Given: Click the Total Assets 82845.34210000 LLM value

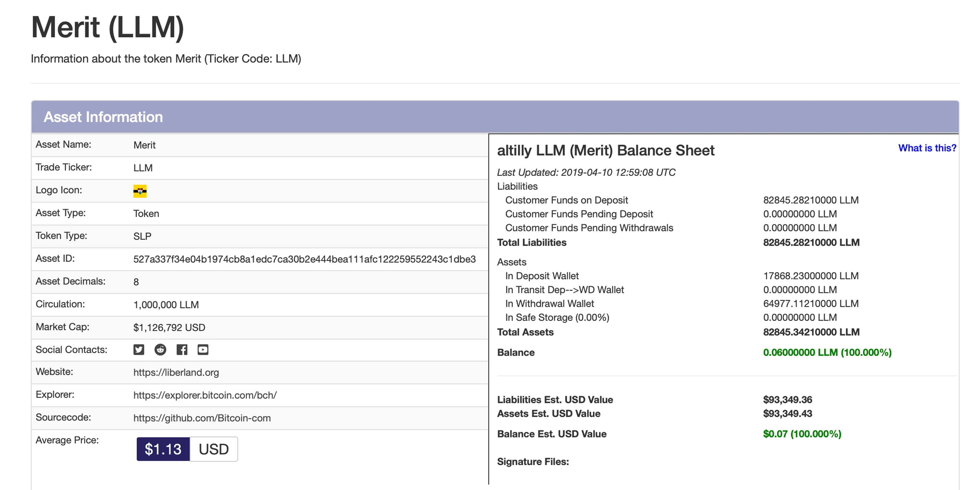Looking at the screenshot, I should pos(811,332).
